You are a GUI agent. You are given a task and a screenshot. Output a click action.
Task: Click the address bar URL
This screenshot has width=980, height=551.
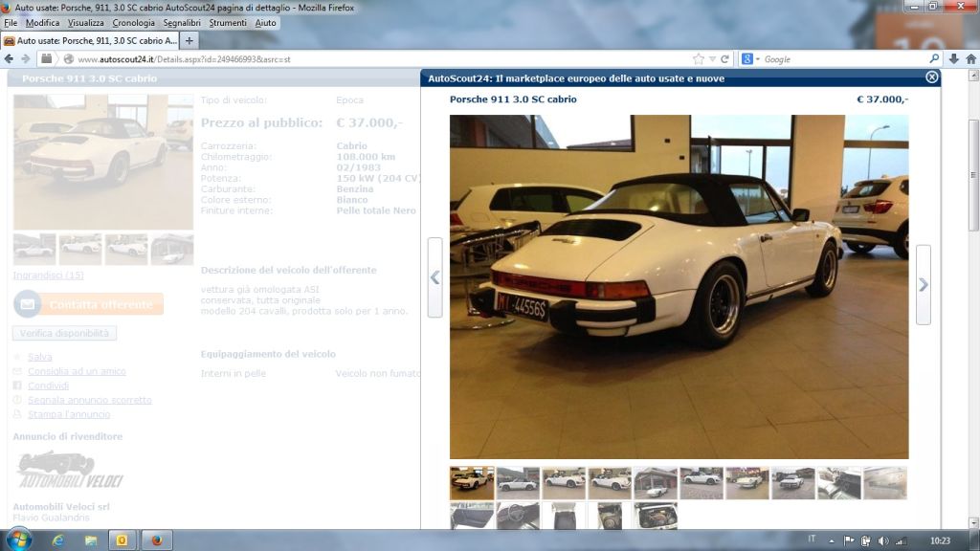184,59
